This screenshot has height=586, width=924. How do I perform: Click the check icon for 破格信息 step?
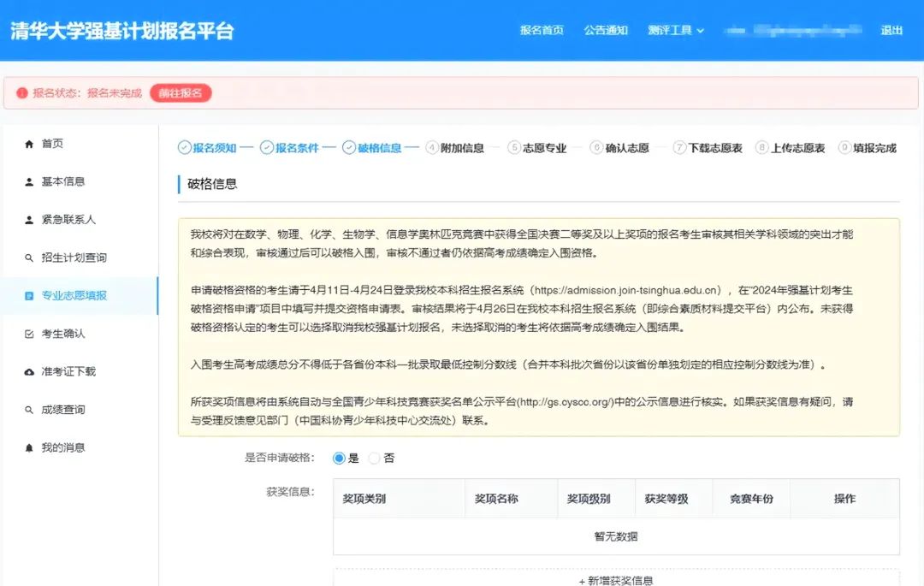349,148
